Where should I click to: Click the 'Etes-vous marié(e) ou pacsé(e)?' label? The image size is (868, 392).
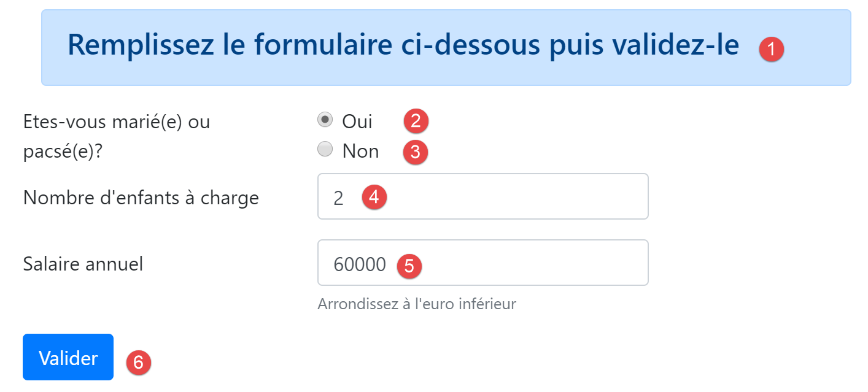pyautogui.click(x=117, y=136)
